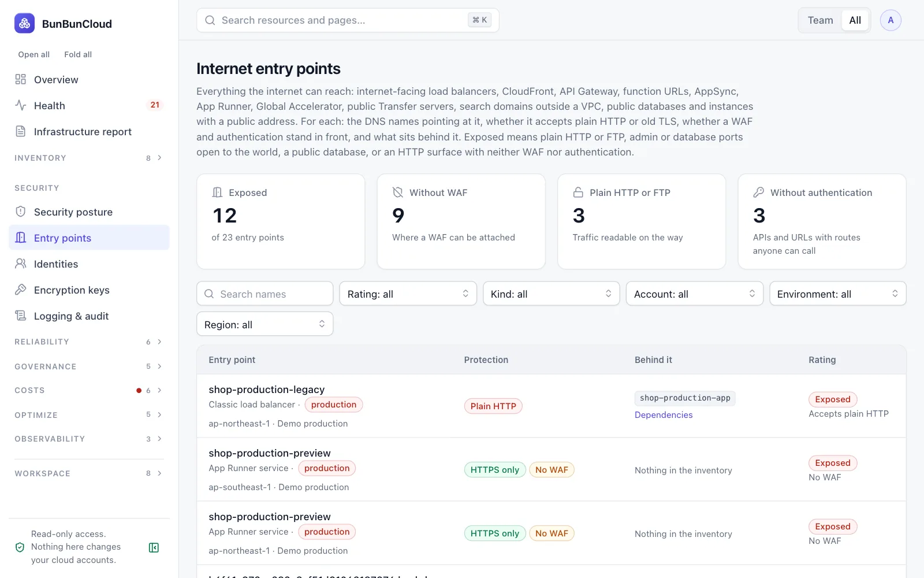The height and width of the screenshot is (578, 924).
Task: Click the shop-production-app tag
Action: (685, 398)
